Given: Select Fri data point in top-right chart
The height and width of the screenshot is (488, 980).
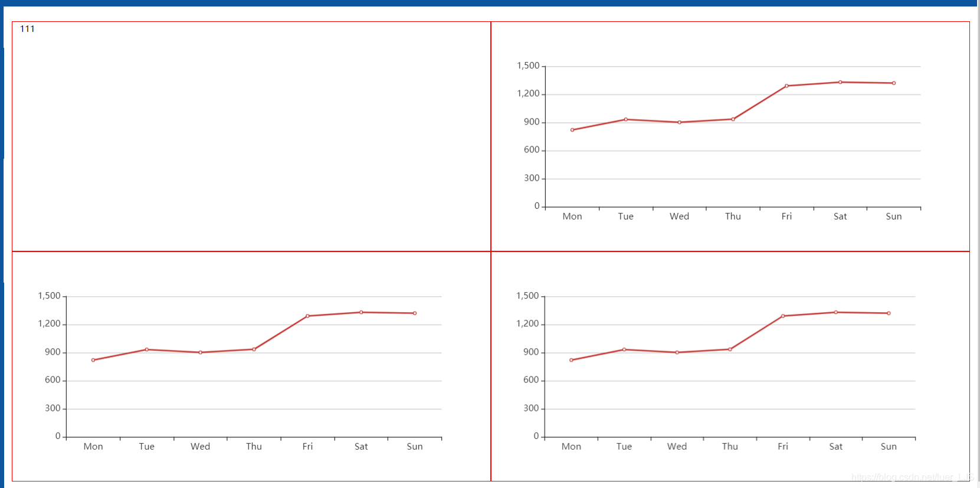Looking at the screenshot, I should [x=786, y=86].
